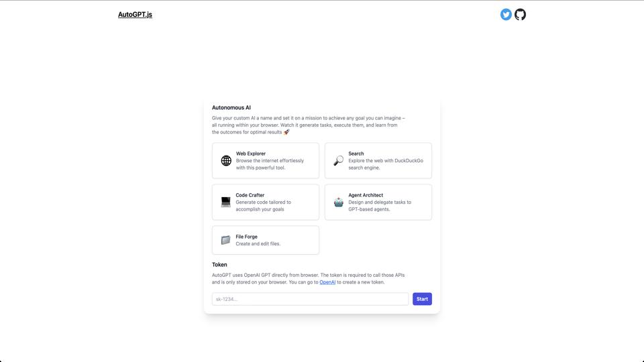
Task: Click the rocket emoji in description
Action: click(286, 132)
